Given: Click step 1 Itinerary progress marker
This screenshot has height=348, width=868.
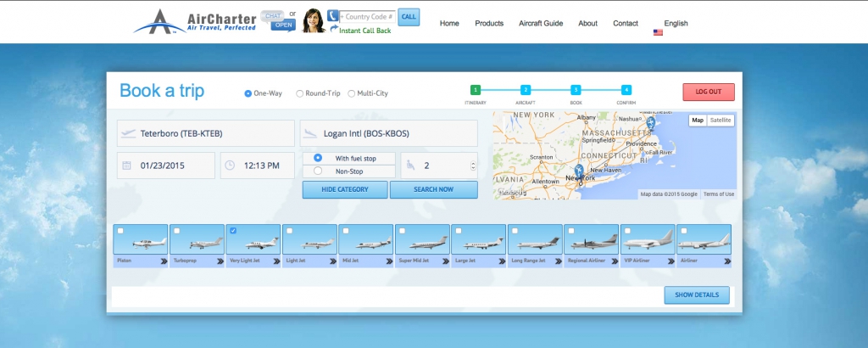Looking at the screenshot, I should [476, 90].
